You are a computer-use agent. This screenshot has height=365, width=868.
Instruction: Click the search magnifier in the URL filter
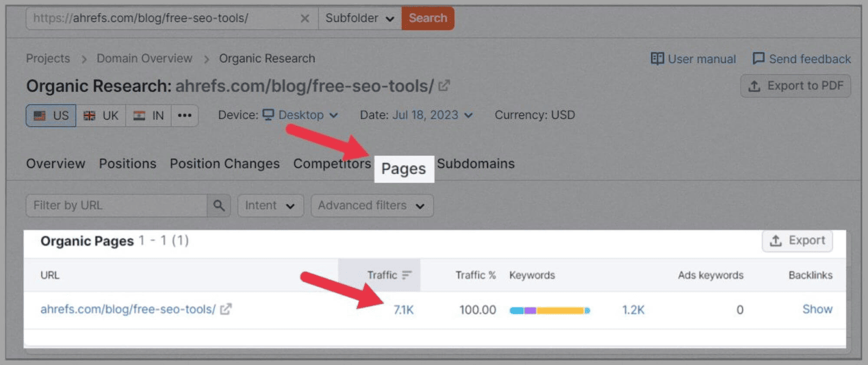pos(219,205)
